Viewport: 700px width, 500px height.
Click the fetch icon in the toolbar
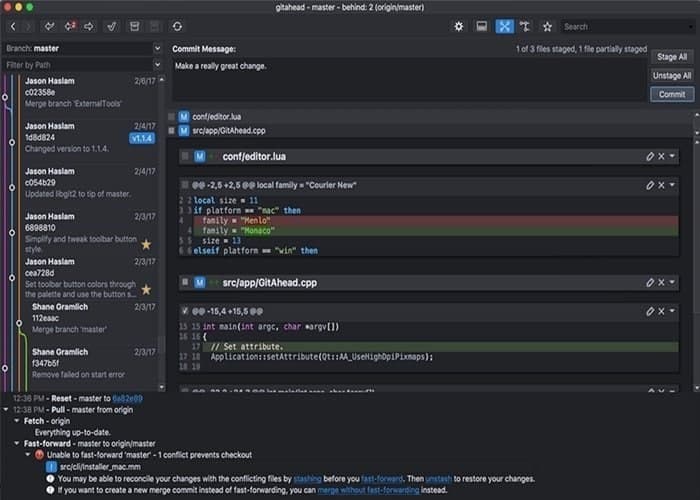(49, 26)
